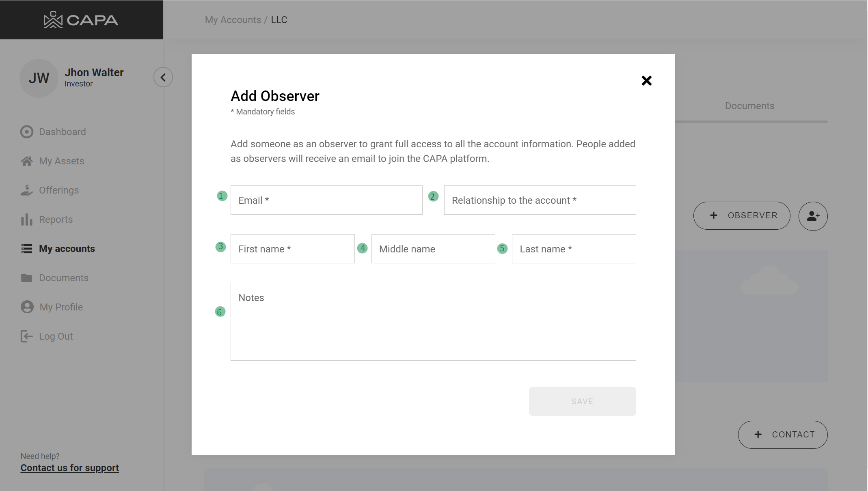Open Relationship to the account field

pos(540,200)
